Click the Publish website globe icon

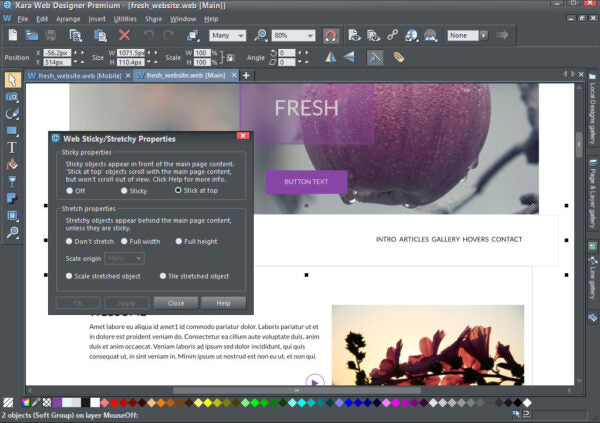click(x=411, y=36)
